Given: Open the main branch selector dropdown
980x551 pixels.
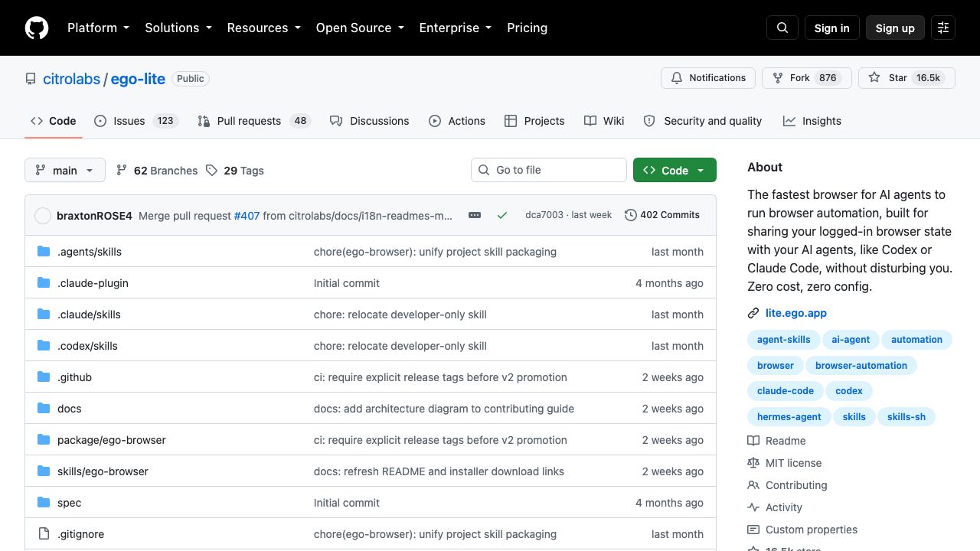Looking at the screenshot, I should point(64,170).
